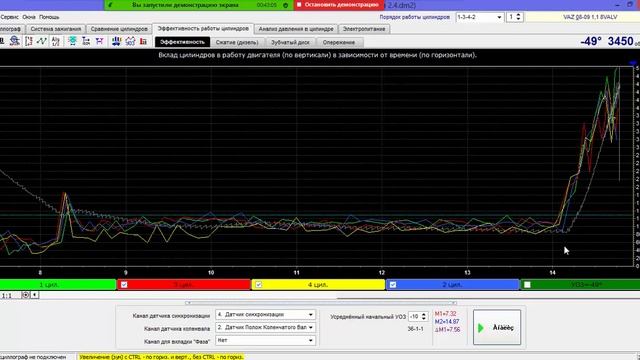Open the Сжатие (дизель) sub-tab
Image resolution: width=640 pixels, height=360 pixels.
[237, 42]
